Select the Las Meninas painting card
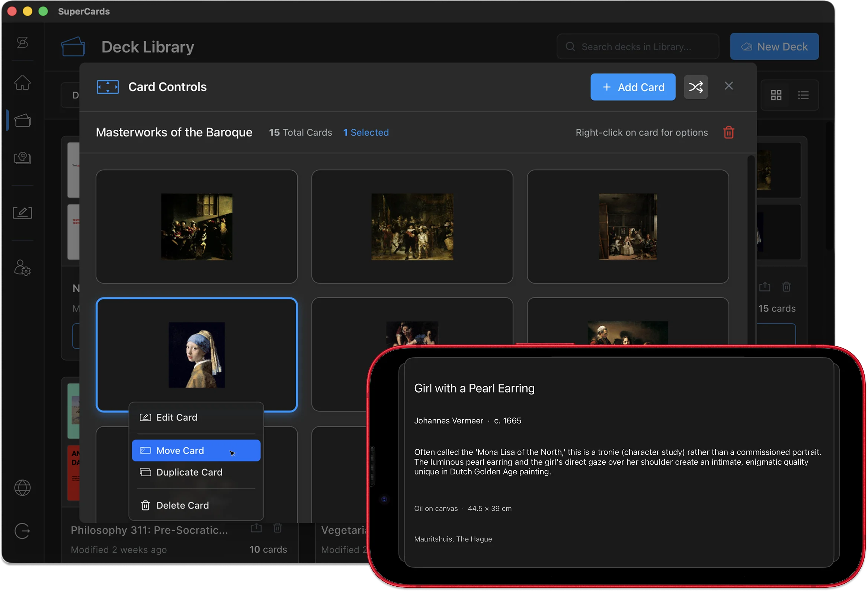Screen dimensions: 868x593 point(628,227)
